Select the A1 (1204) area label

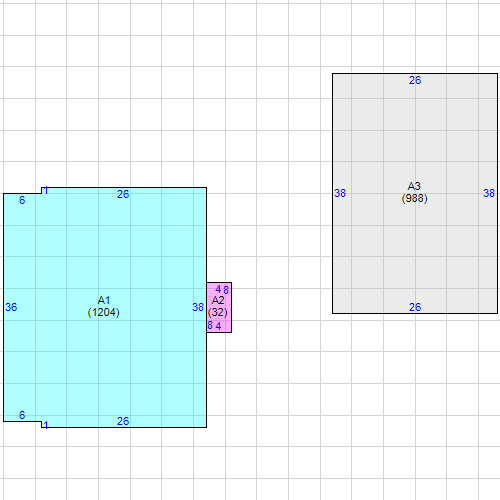click(x=104, y=306)
